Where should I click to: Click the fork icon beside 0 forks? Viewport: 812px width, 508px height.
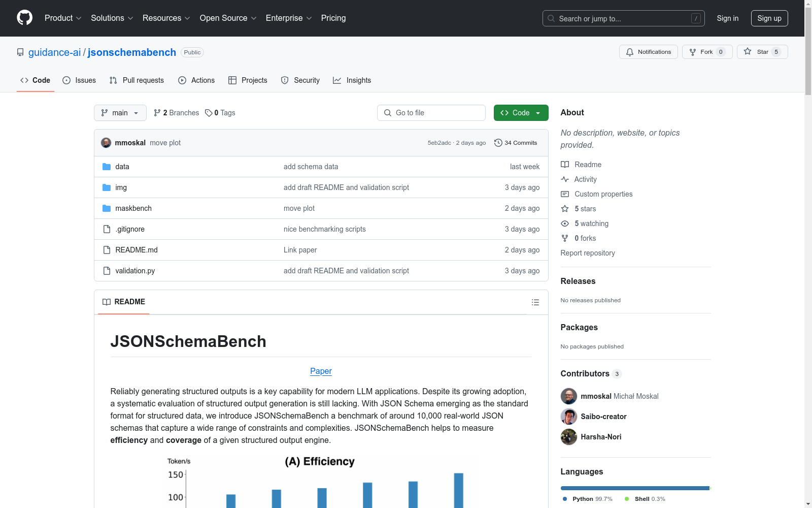coord(565,238)
